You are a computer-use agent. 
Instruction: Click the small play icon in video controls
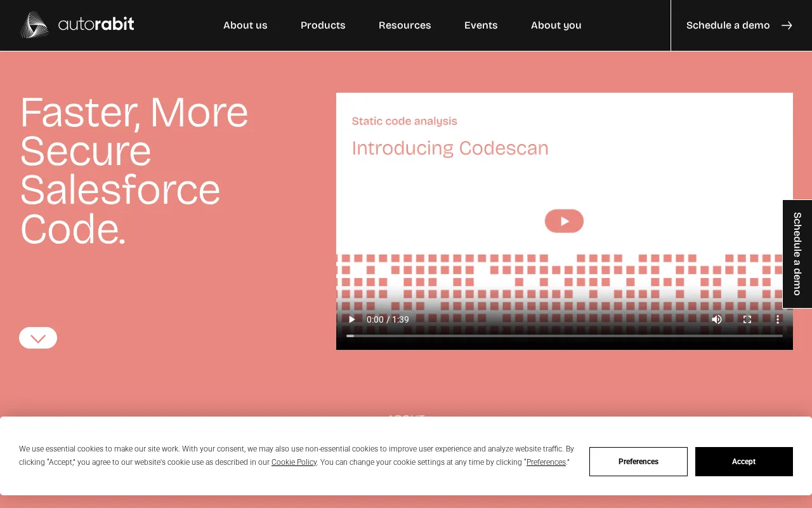(x=351, y=319)
